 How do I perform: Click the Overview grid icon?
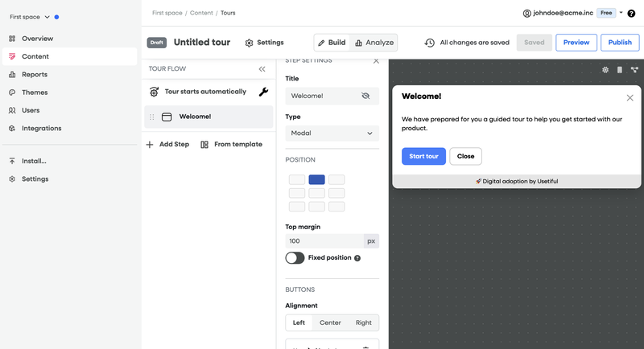[x=12, y=39]
